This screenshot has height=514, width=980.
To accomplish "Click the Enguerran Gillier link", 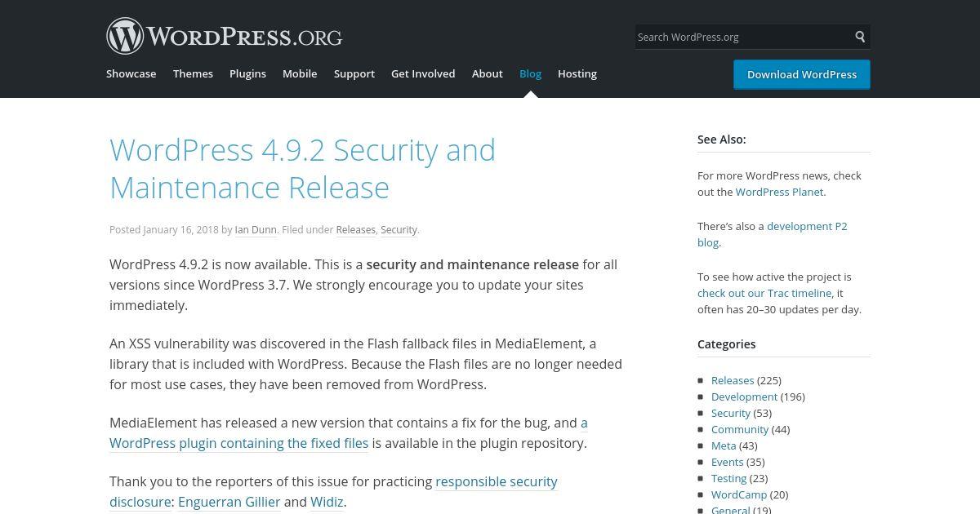I will (x=229, y=502).
